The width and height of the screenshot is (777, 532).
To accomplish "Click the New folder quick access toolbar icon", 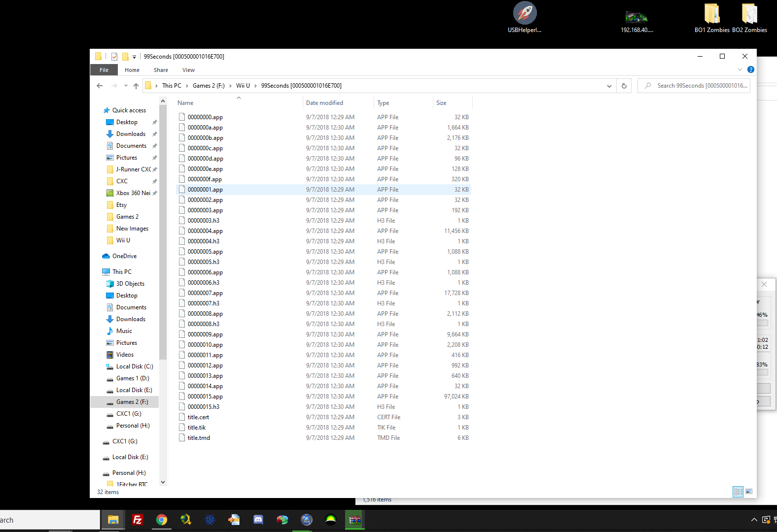I will (125, 57).
